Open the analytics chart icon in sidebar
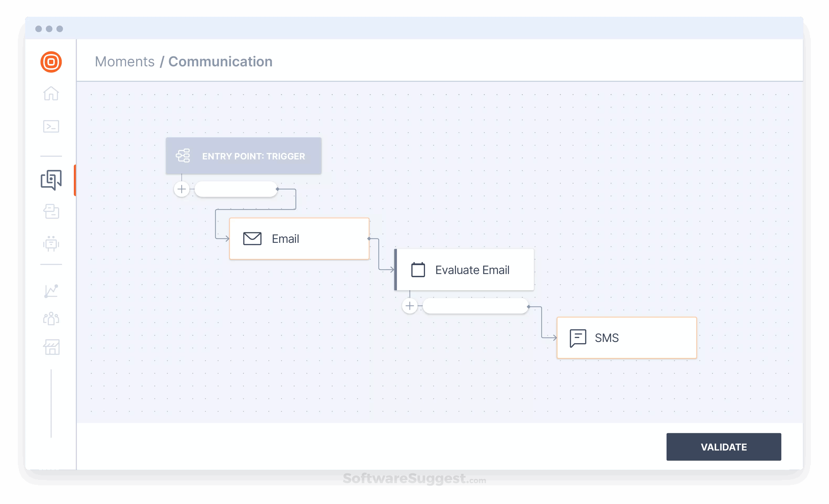The height and width of the screenshot is (504, 829). [51, 291]
